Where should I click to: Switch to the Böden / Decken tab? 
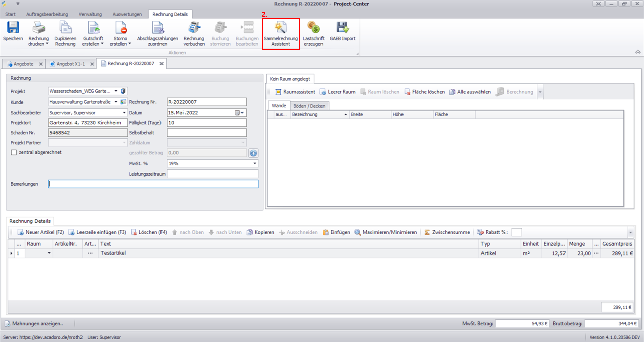tap(310, 105)
